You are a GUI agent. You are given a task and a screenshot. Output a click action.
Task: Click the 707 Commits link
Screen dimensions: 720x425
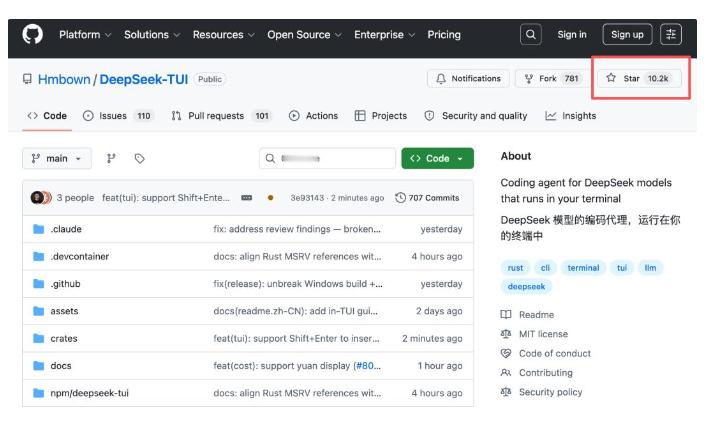tap(433, 198)
